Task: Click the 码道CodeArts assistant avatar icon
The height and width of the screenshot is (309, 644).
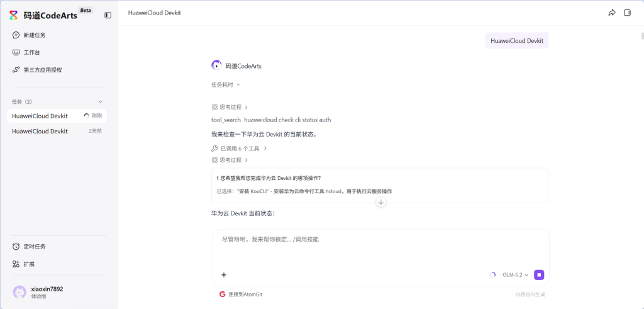Action: [216, 65]
